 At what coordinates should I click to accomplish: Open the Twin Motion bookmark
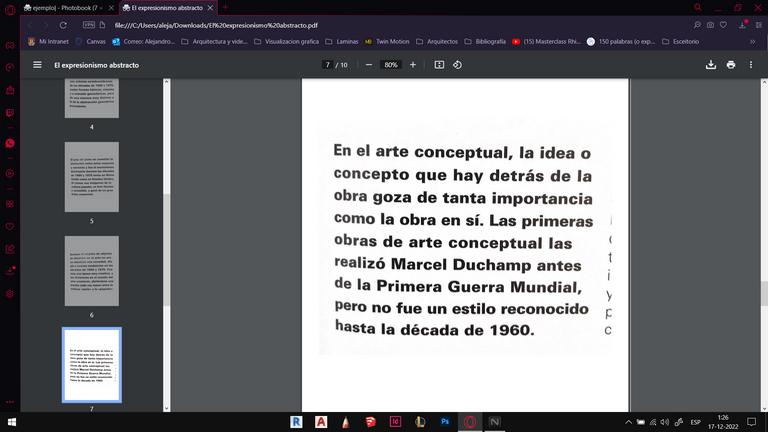point(387,42)
